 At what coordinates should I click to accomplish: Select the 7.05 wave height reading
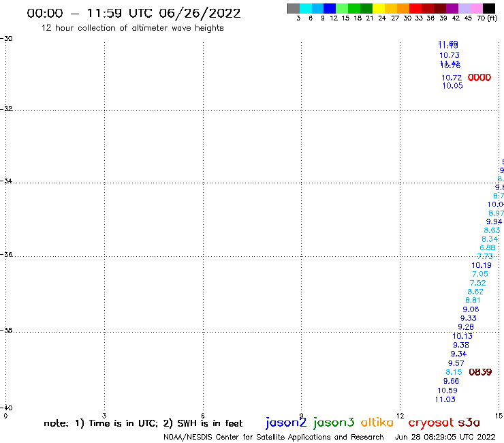click(480, 274)
